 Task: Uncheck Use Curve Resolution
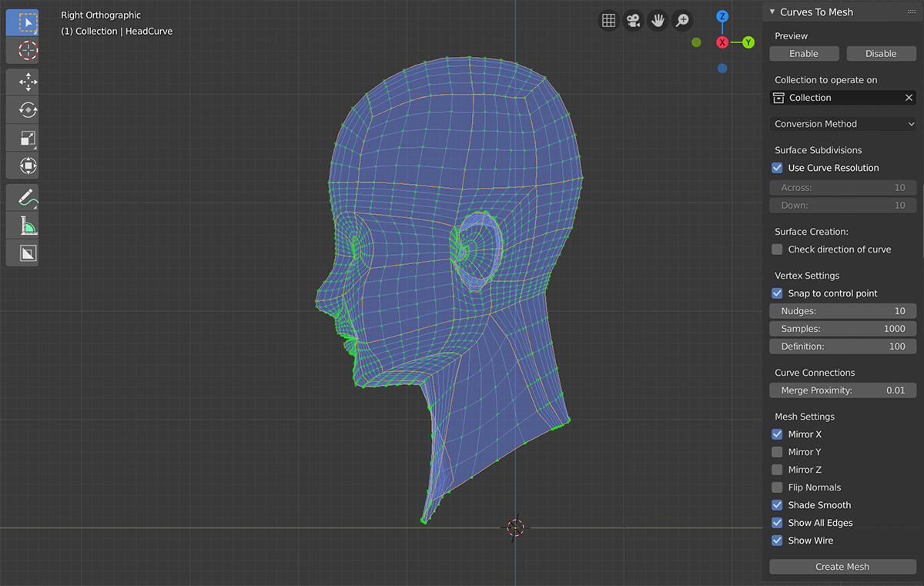[777, 168]
